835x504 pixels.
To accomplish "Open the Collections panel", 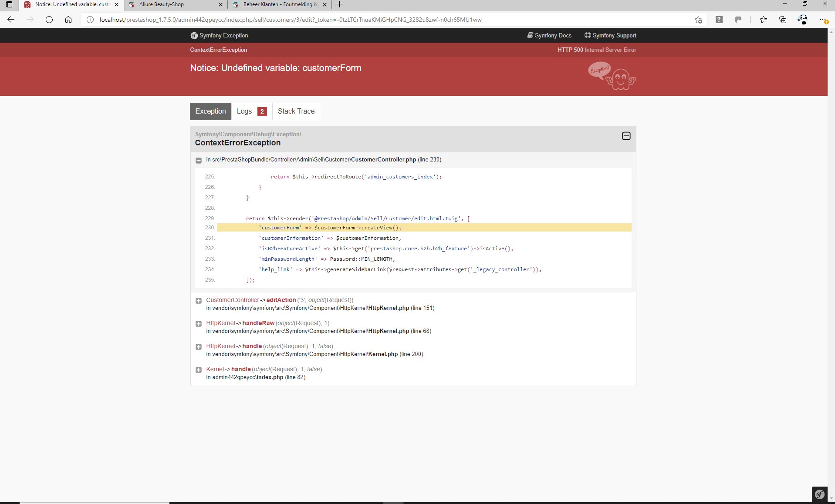I will click(x=783, y=20).
